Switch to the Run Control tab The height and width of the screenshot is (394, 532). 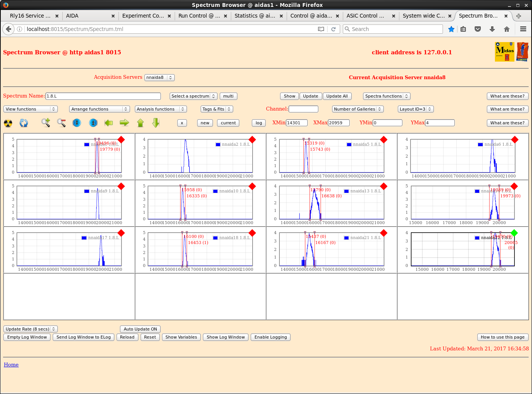point(199,16)
